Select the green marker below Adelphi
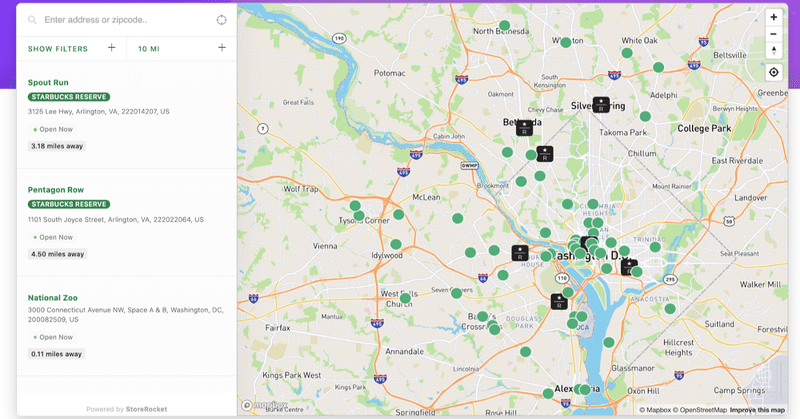Viewport: 800px width, 419px height. coord(645,116)
